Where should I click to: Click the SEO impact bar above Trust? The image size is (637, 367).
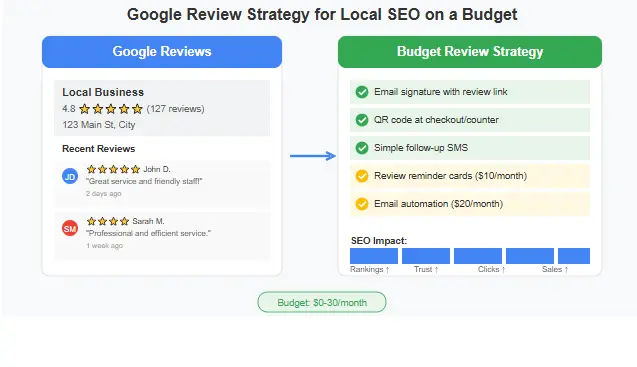click(x=426, y=256)
